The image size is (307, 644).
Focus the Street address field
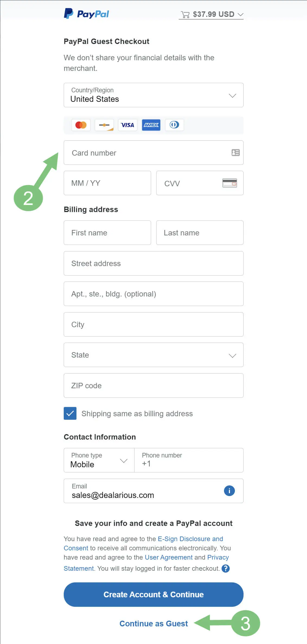point(153,263)
